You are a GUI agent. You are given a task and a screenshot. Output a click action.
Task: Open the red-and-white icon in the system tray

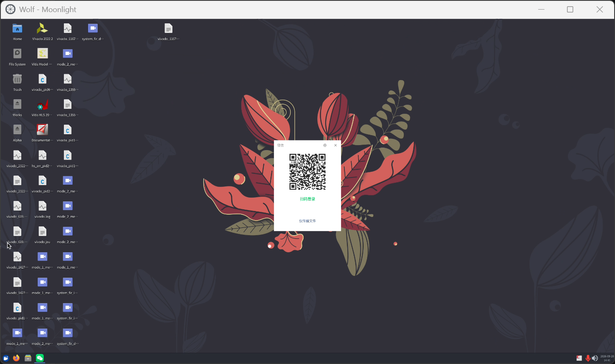579,358
